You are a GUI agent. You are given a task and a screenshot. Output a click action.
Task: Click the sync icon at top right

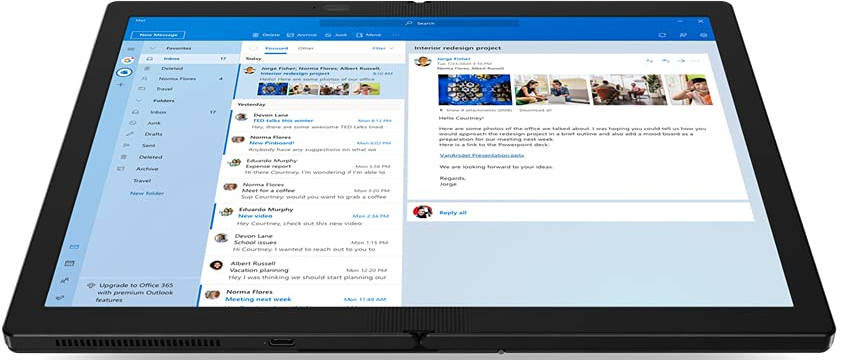(663, 35)
